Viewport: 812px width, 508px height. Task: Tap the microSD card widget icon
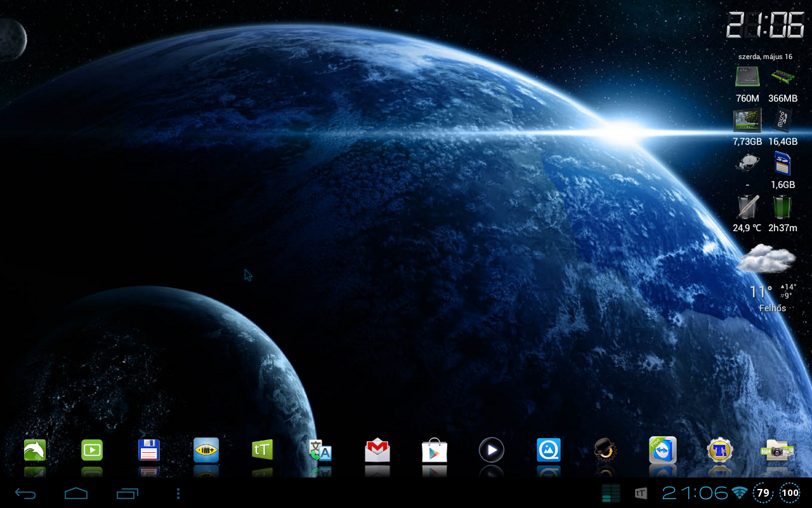click(783, 119)
